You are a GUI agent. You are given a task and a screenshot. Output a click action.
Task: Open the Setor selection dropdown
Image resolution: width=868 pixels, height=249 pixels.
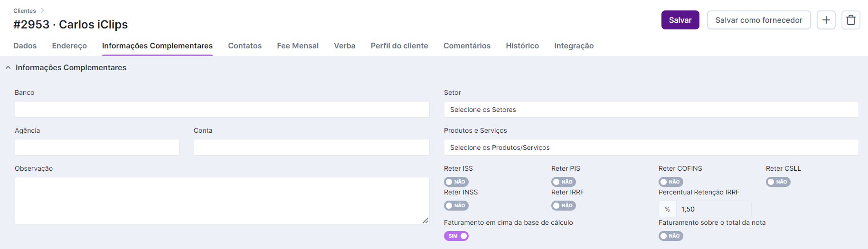[x=651, y=110]
